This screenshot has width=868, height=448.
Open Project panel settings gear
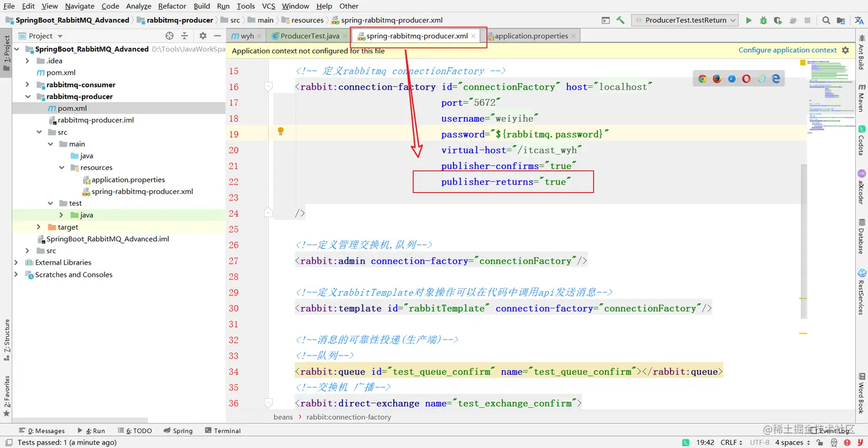click(202, 36)
